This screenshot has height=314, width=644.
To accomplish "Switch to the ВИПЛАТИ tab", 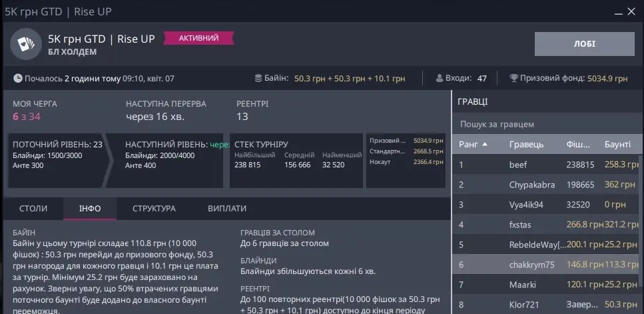I will (227, 209).
